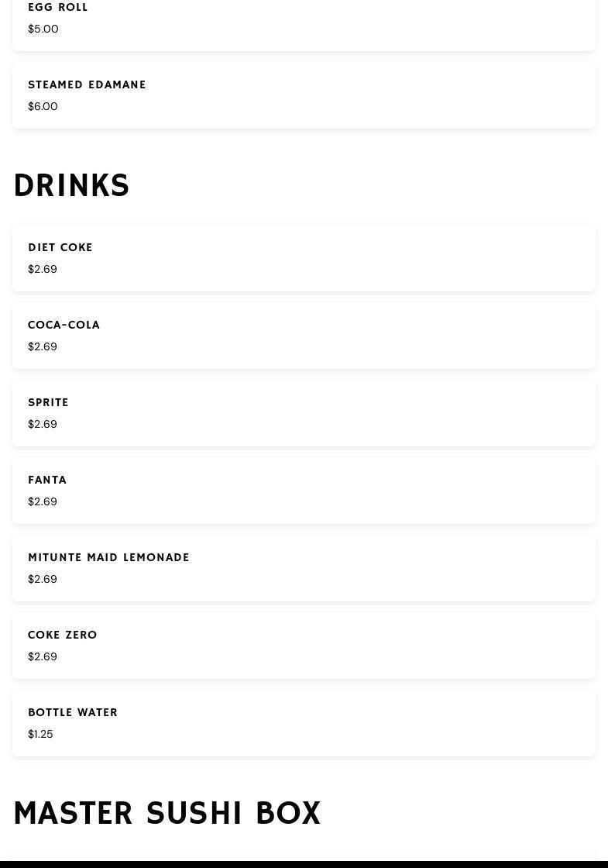Click the price beneath Sprite
This screenshot has height=868, width=608.
[43, 425]
